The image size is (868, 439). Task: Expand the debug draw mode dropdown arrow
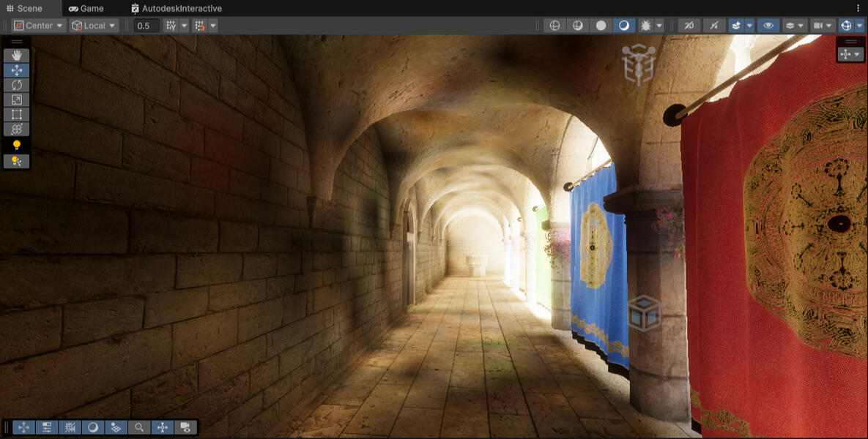click(660, 26)
